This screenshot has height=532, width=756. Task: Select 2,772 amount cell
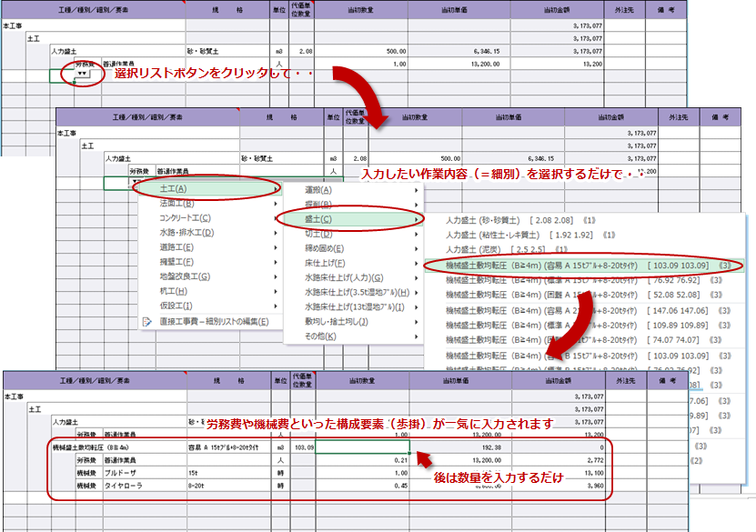click(559, 460)
